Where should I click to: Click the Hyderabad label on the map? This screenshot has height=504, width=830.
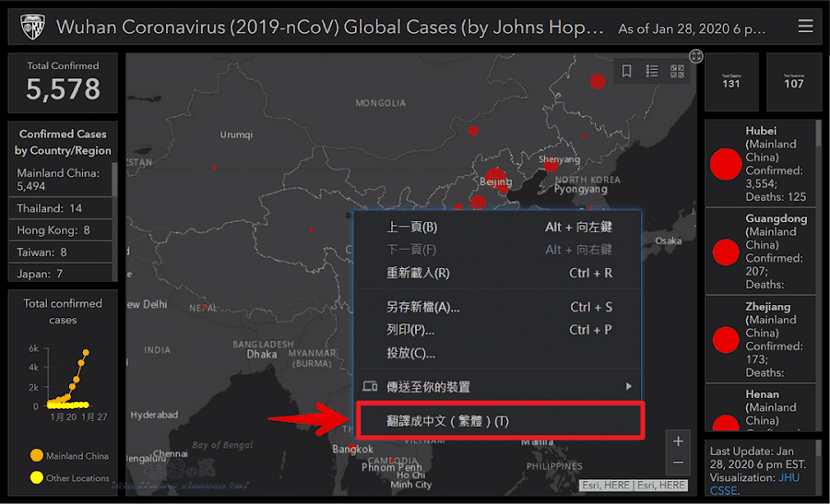click(154, 415)
